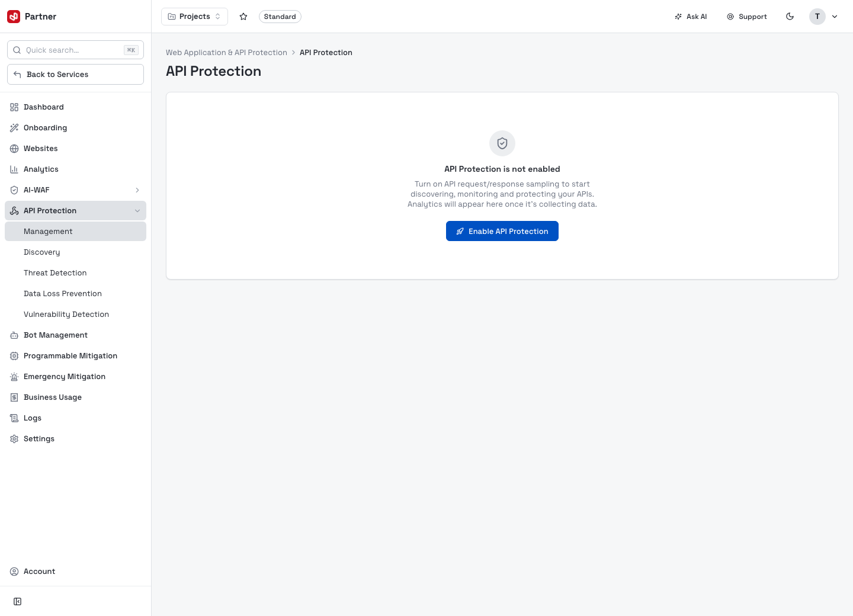The image size is (853, 616).
Task: Click the Support lifebuoy icon
Action: click(x=730, y=17)
